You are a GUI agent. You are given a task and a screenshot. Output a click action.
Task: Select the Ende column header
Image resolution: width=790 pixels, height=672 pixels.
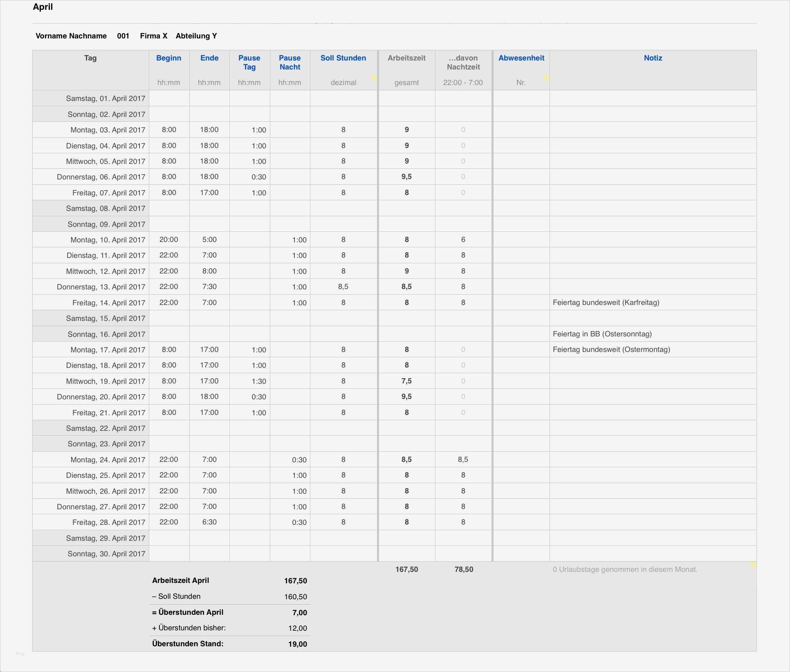(x=209, y=58)
